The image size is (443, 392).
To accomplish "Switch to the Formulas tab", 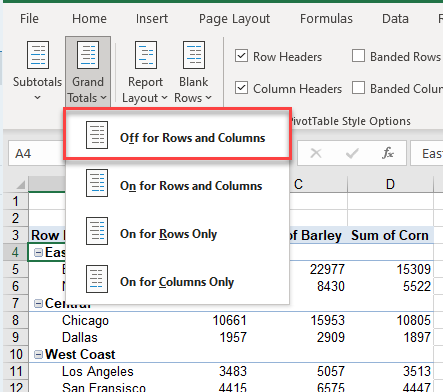I will coord(326,19).
